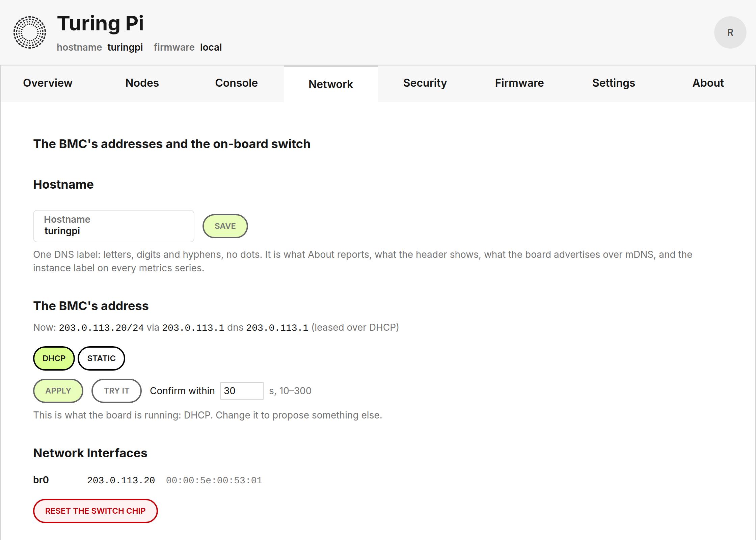This screenshot has width=756, height=540.
Task: Click the header firmware value local
Action: coord(211,47)
